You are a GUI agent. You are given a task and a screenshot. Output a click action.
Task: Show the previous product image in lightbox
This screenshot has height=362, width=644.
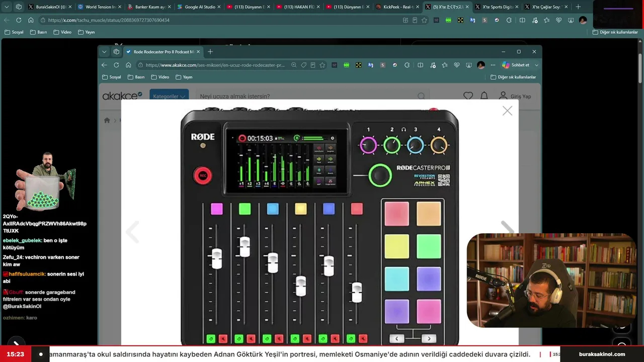tap(132, 232)
